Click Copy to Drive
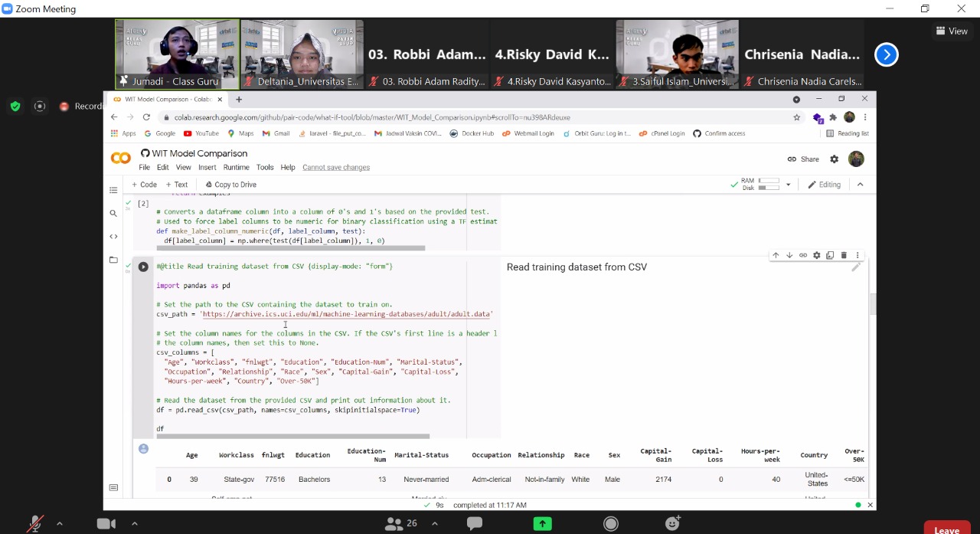 tap(231, 185)
